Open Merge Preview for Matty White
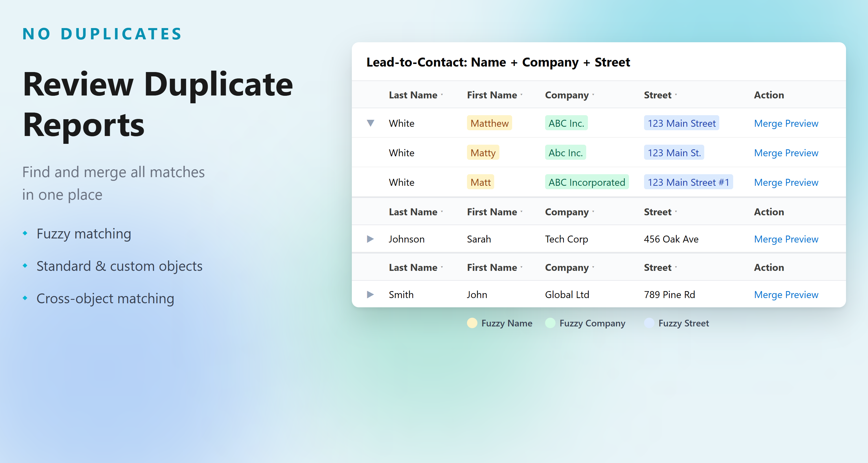Viewport: 868px width, 463px height. click(x=786, y=153)
